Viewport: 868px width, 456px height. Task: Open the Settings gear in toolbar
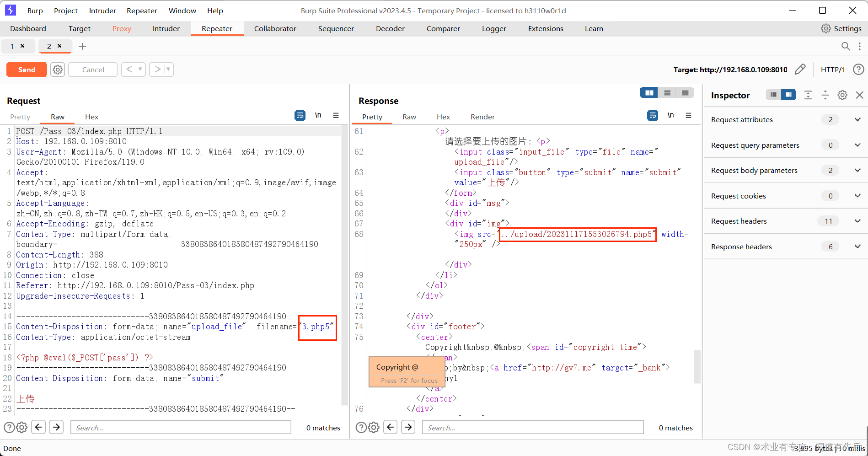(x=826, y=28)
